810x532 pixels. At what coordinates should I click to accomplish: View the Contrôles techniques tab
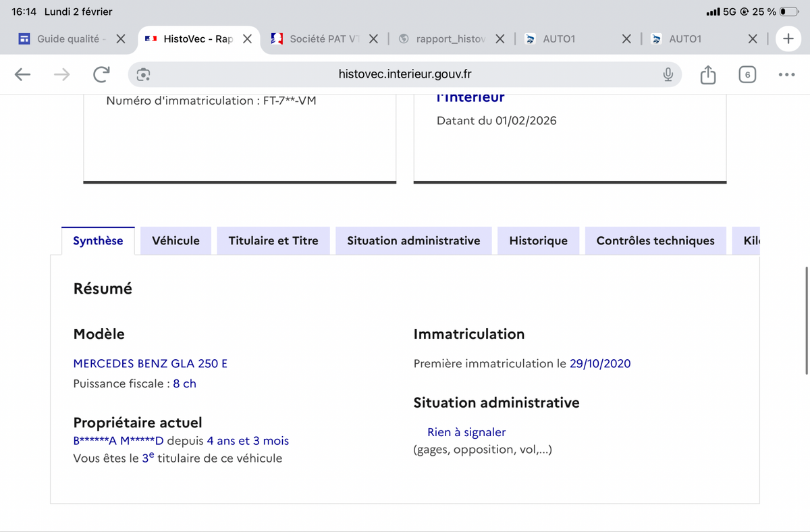point(655,240)
